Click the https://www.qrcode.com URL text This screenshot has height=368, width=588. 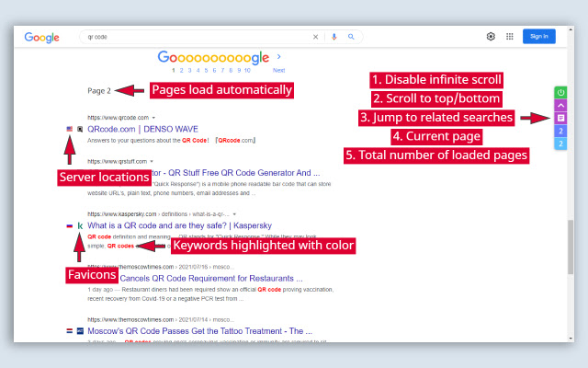pos(119,118)
